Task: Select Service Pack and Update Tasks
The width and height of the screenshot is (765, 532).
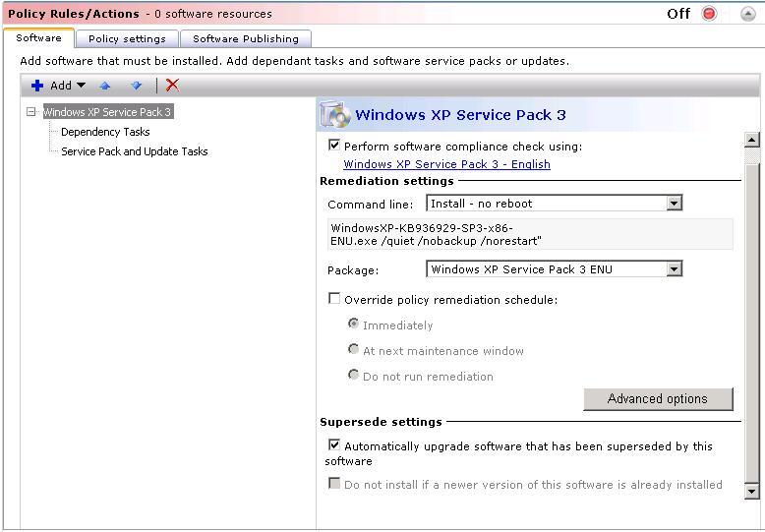Action: pyautogui.click(x=135, y=151)
